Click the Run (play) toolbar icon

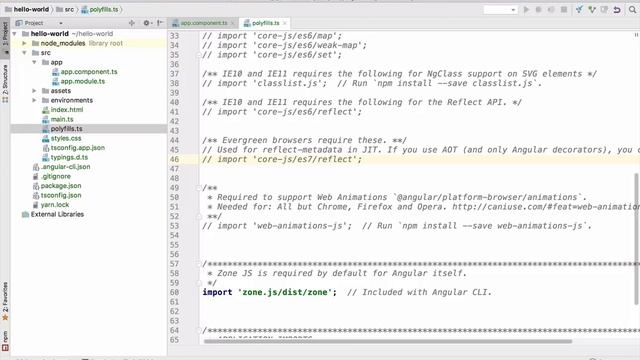[x=526, y=9]
